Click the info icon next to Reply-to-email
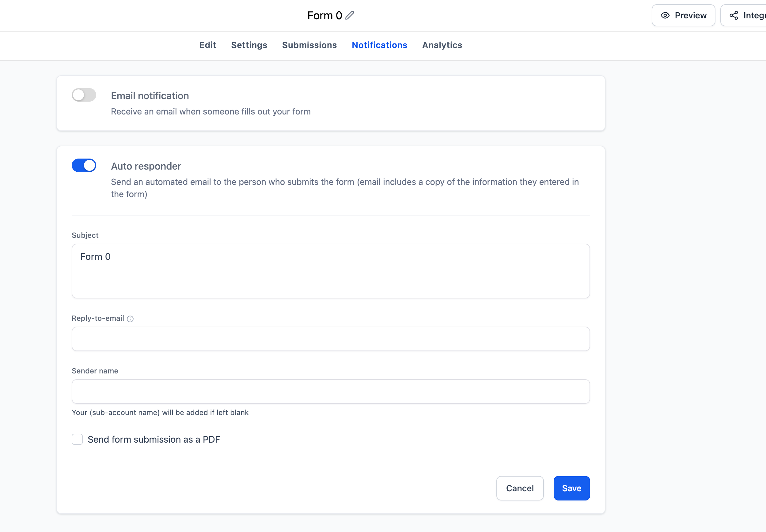This screenshot has height=532, width=766. pos(130,319)
